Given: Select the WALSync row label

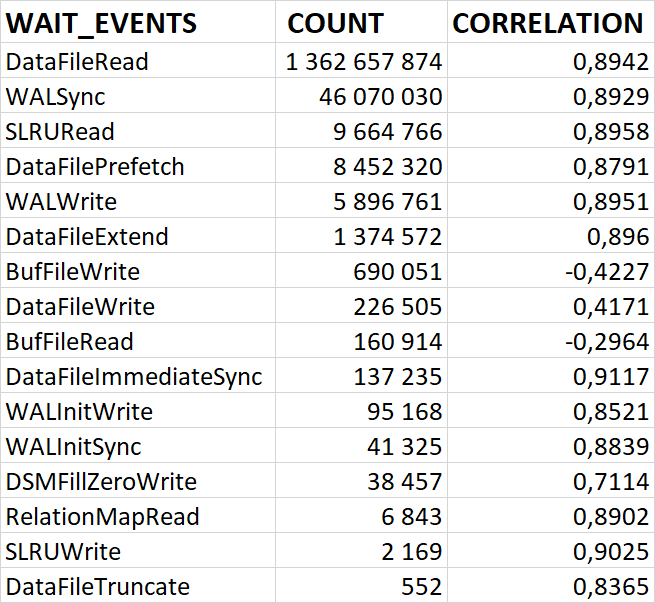Looking at the screenshot, I should click(55, 97).
